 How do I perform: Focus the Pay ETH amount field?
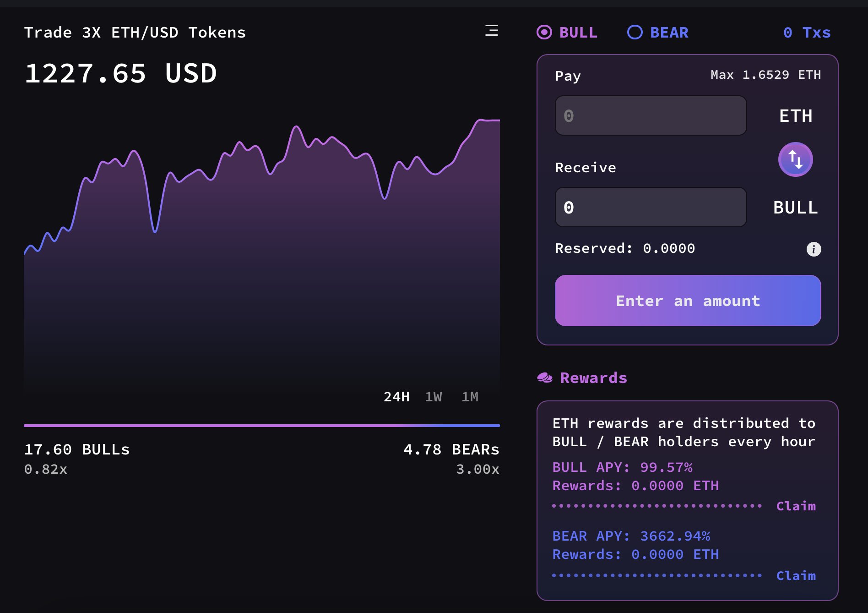651,115
